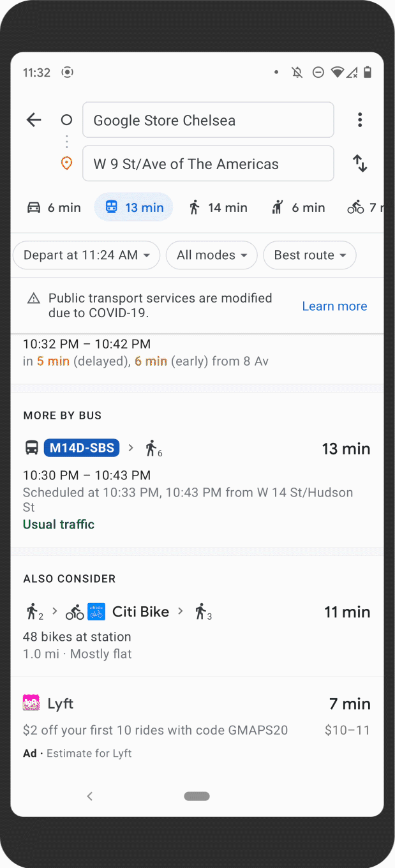Select the M14D-SBS route badge
Image resolution: width=395 pixels, height=868 pixels.
[82, 447]
